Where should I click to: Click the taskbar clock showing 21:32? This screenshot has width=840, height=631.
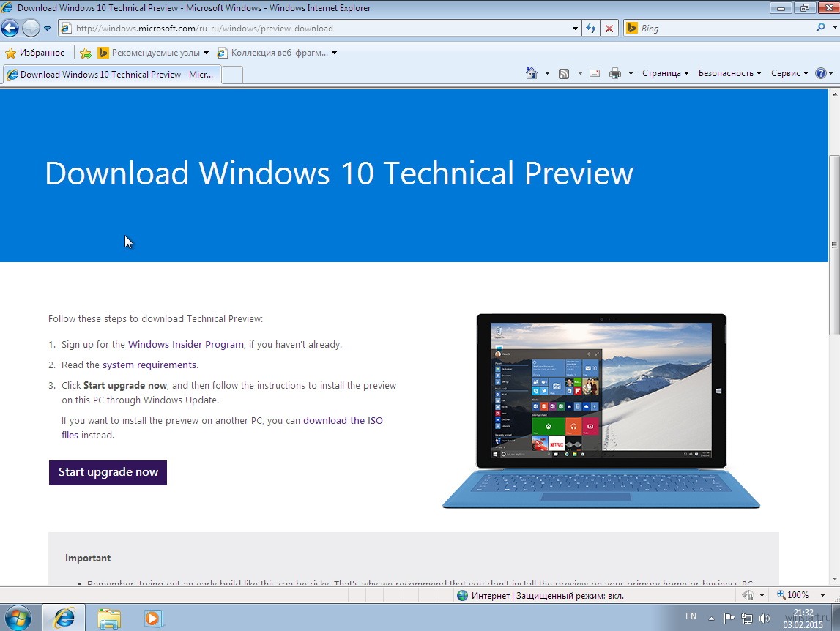803,618
